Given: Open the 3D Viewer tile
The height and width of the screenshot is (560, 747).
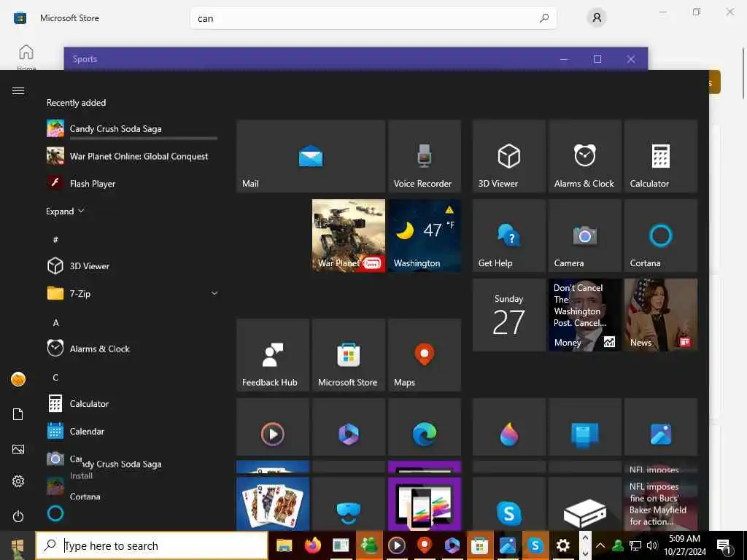Looking at the screenshot, I should pos(508,156).
